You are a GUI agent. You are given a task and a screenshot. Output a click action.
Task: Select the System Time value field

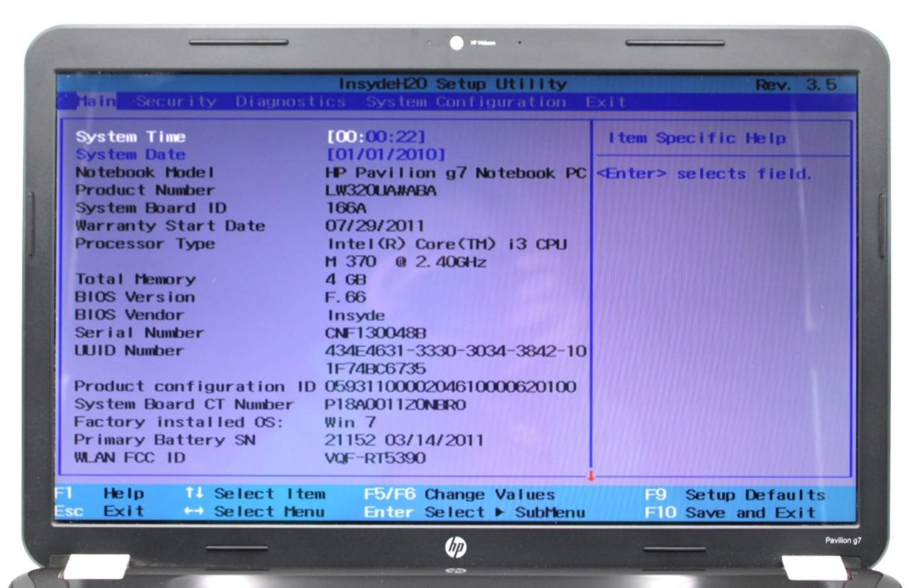click(x=376, y=136)
